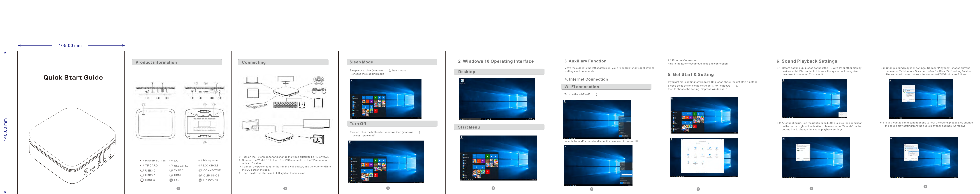
Task: Select the screenshot below 'Turn on the Wi-Fi'
Action: click(597, 119)
